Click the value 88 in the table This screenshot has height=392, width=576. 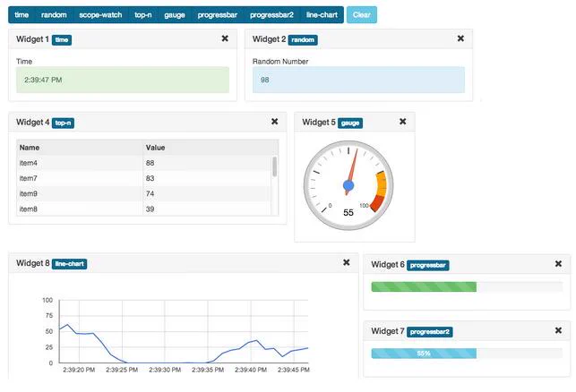point(150,163)
